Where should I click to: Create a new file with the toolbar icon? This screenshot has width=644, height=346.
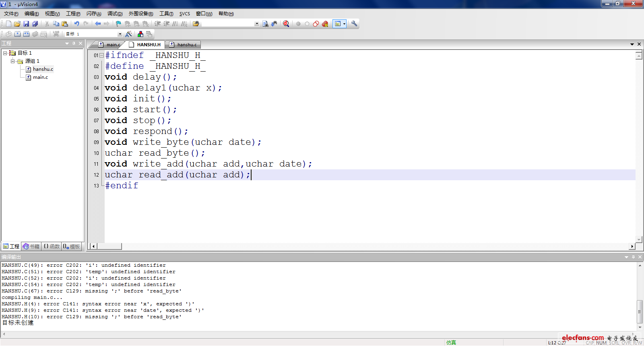8,24
